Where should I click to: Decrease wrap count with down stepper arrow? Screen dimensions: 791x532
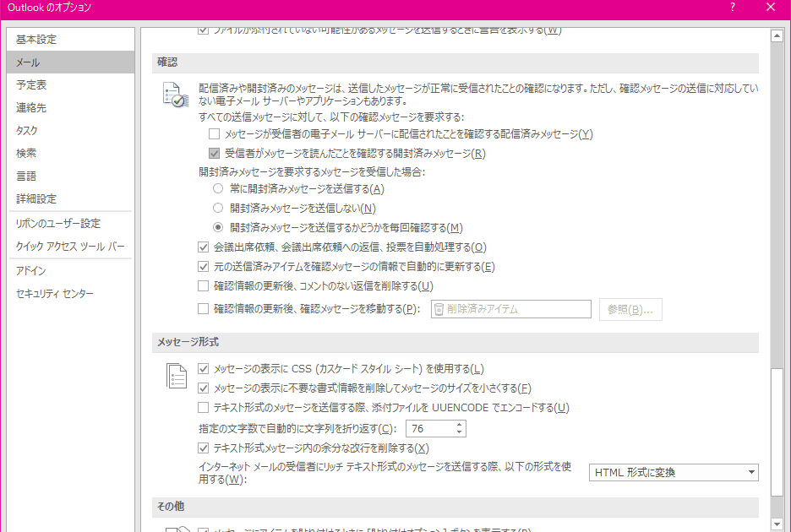click(x=459, y=432)
